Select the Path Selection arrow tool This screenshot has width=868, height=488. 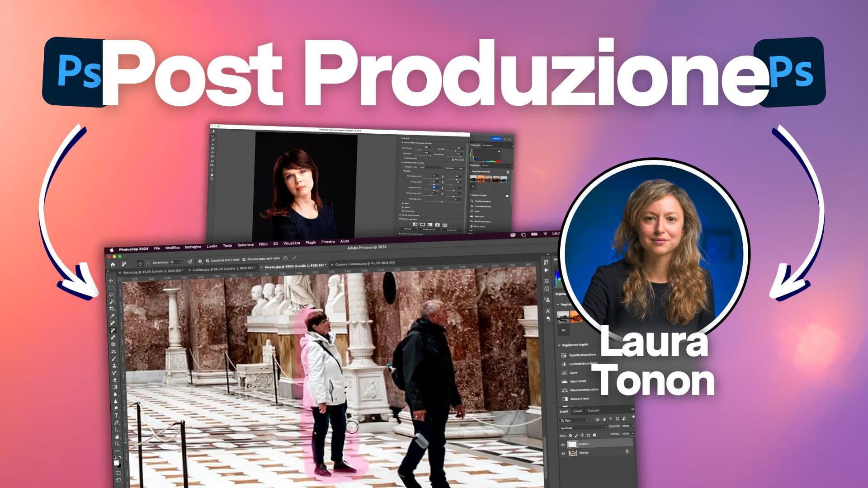[x=117, y=430]
